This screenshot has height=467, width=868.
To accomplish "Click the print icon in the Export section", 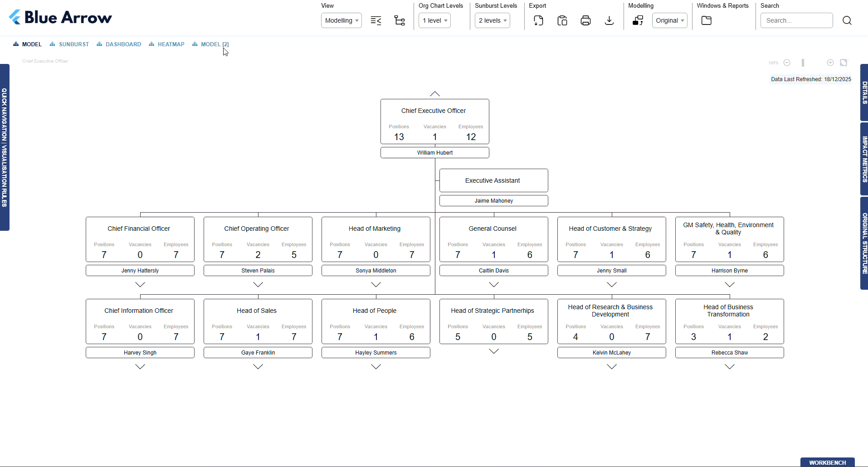I will [x=585, y=20].
